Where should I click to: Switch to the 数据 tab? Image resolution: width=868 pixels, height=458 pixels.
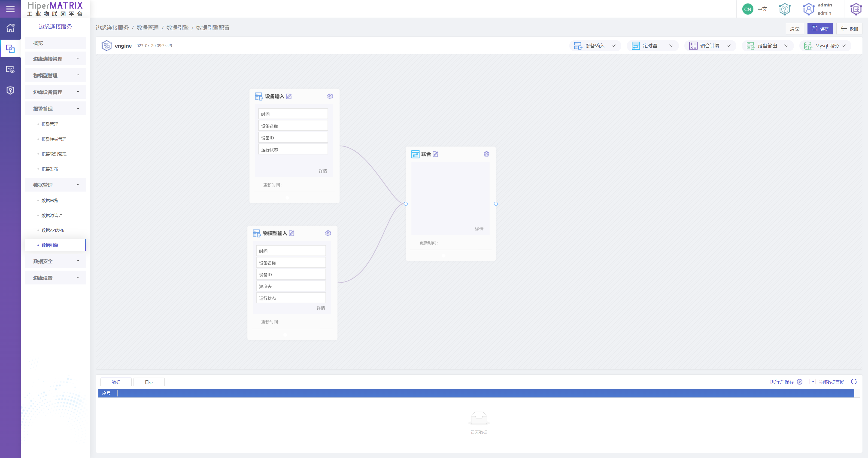(116, 382)
